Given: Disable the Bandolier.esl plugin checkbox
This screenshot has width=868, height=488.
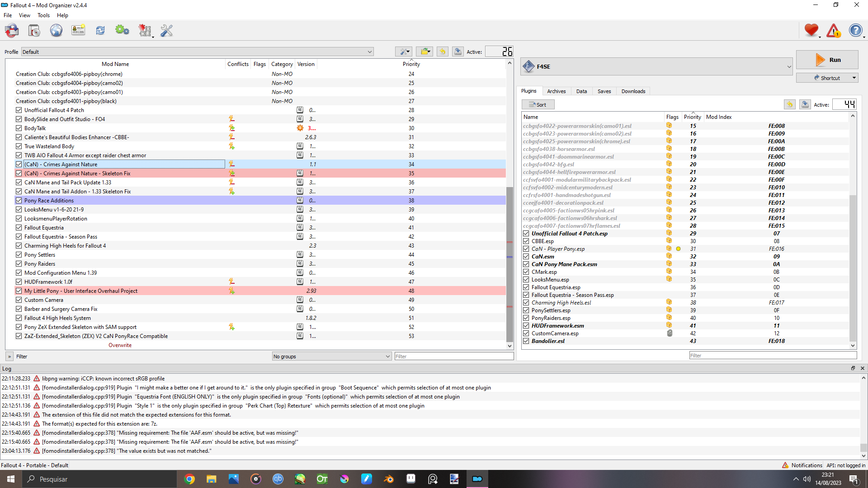Looking at the screenshot, I should [526, 341].
